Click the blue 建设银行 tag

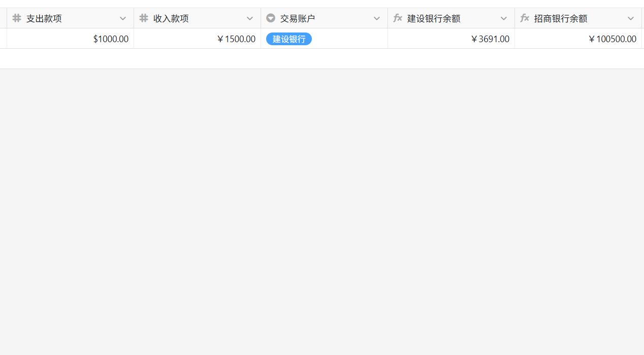point(288,39)
